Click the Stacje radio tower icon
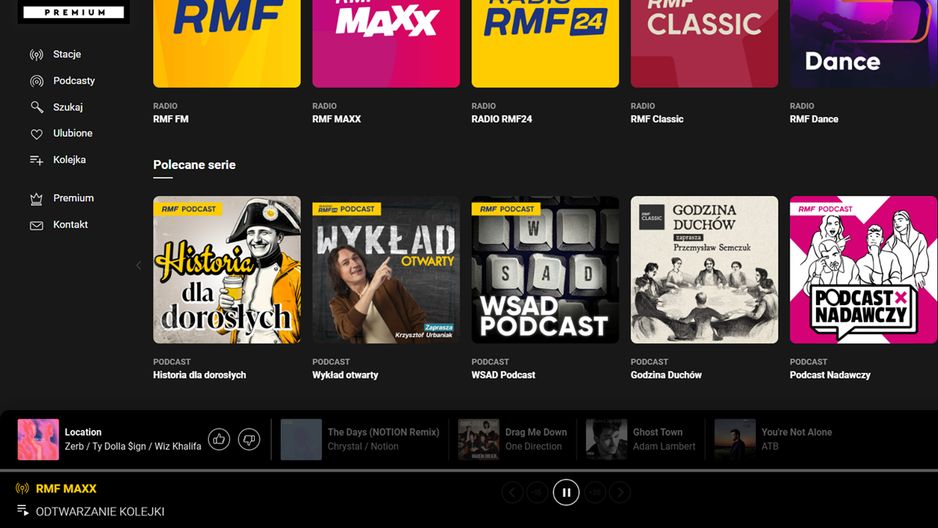Screen dimensions: 938x528 36,55
